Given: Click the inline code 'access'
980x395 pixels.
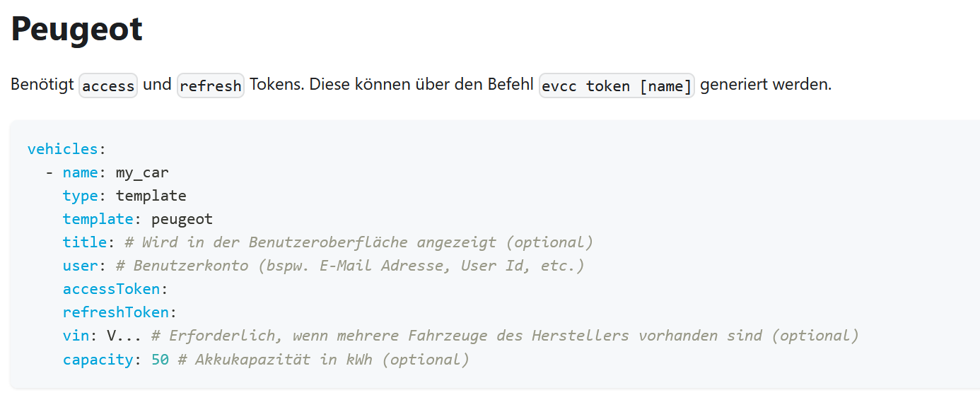Looking at the screenshot, I should coord(108,86).
